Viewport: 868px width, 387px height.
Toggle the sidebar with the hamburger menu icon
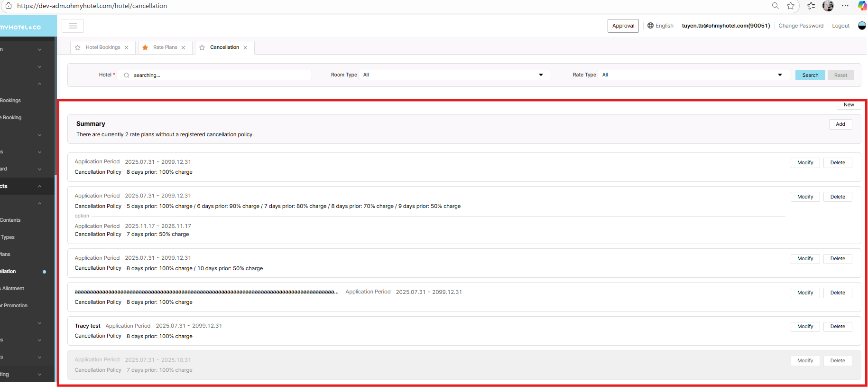(x=73, y=26)
